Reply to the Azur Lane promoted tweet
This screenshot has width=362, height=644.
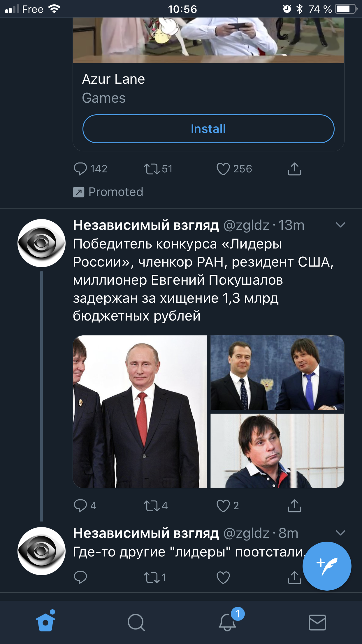coord(80,169)
